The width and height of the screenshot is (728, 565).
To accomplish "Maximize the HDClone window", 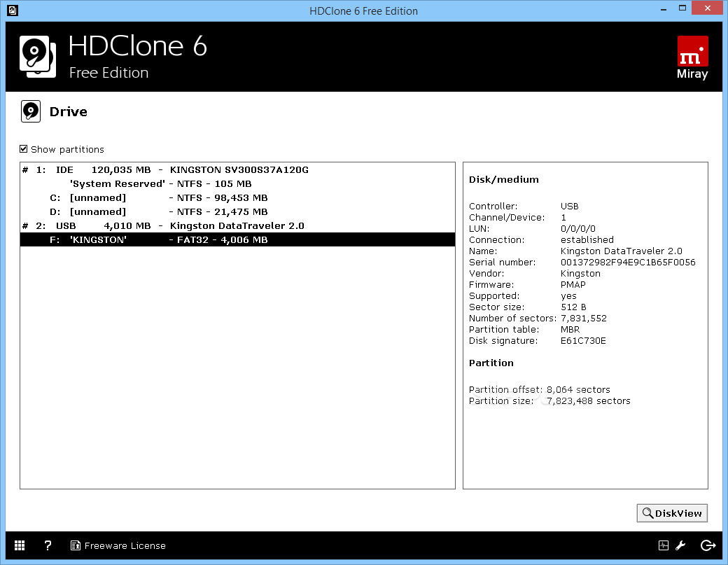I will pyautogui.click(x=682, y=8).
